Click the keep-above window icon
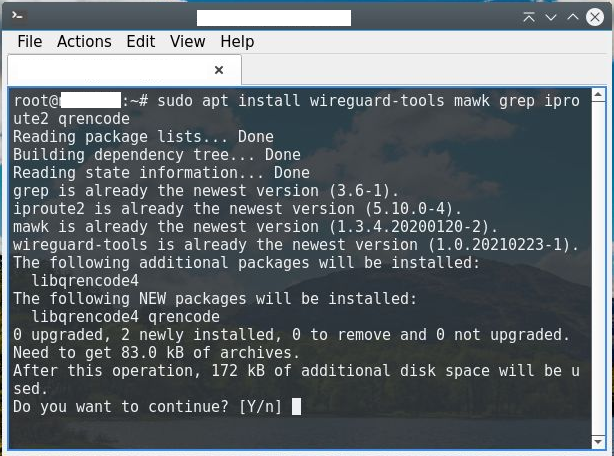This screenshot has height=456, width=614. pos(529,16)
